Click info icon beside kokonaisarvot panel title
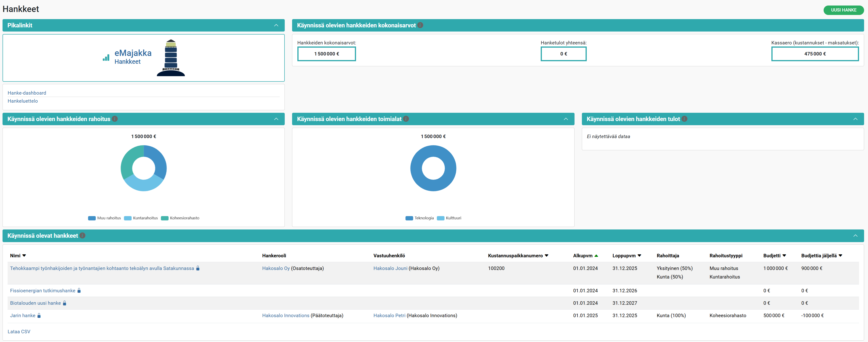Screen dimensions: 868x342 [420, 25]
